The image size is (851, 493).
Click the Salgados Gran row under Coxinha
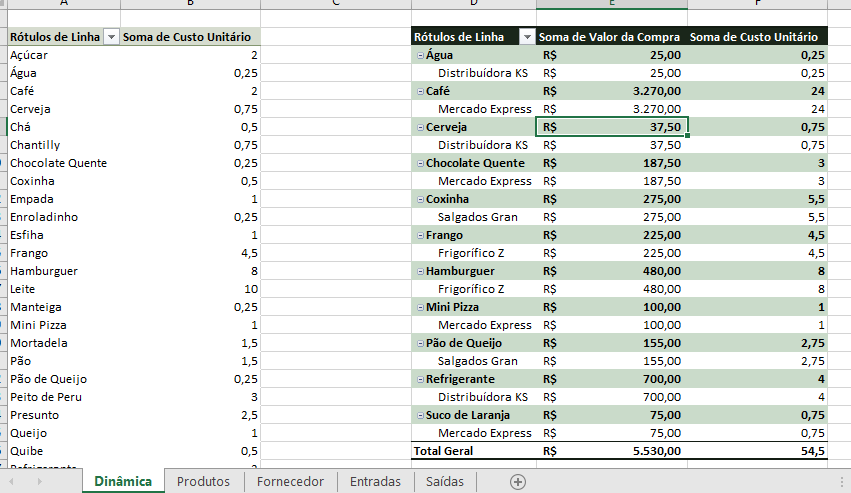[474, 217]
